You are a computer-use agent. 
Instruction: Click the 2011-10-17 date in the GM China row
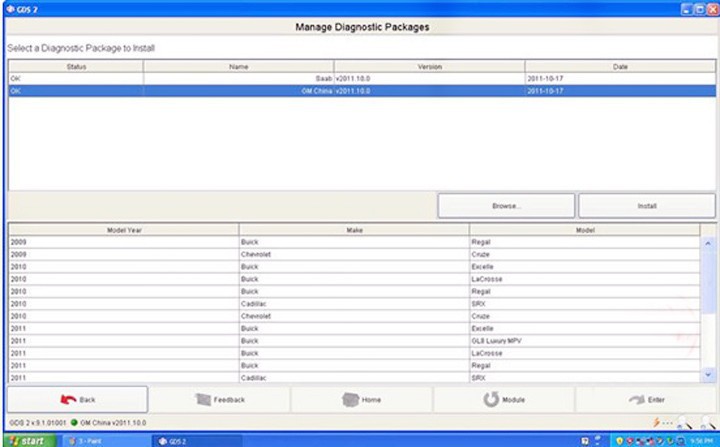pos(620,91)
